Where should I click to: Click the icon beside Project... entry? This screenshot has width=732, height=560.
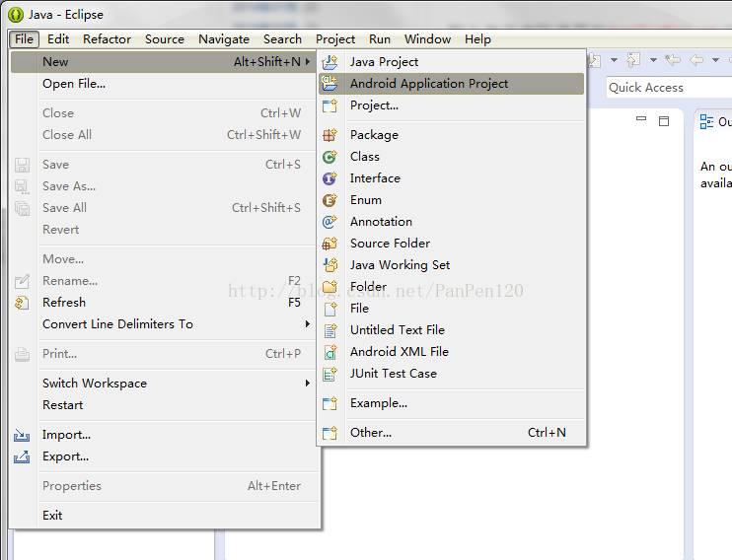[329, 105]
